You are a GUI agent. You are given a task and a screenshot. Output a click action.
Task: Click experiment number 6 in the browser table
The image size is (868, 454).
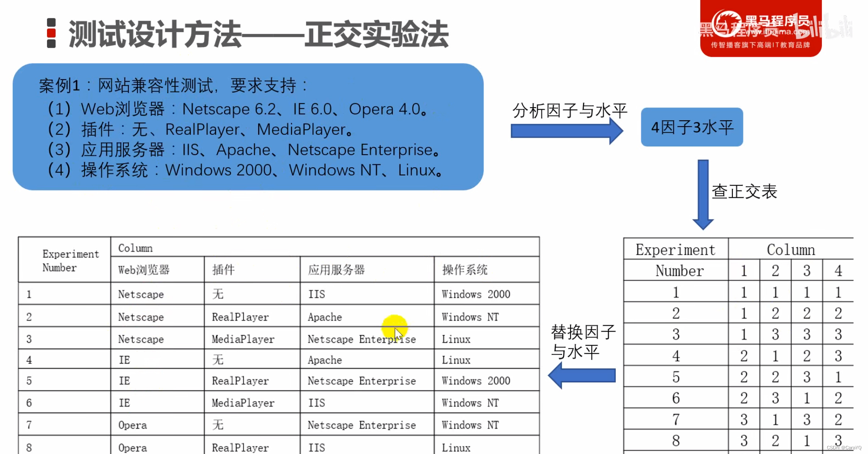click(64, 402)
